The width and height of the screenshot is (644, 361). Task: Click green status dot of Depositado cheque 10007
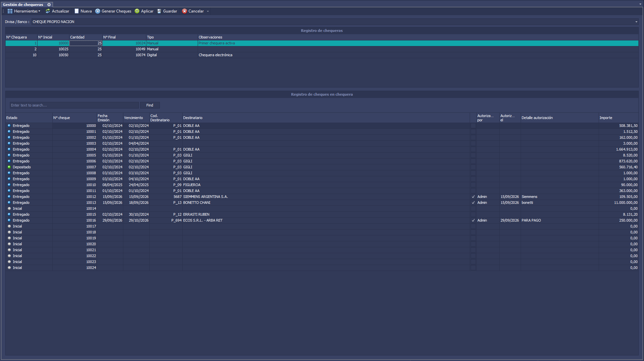[9, 167]
